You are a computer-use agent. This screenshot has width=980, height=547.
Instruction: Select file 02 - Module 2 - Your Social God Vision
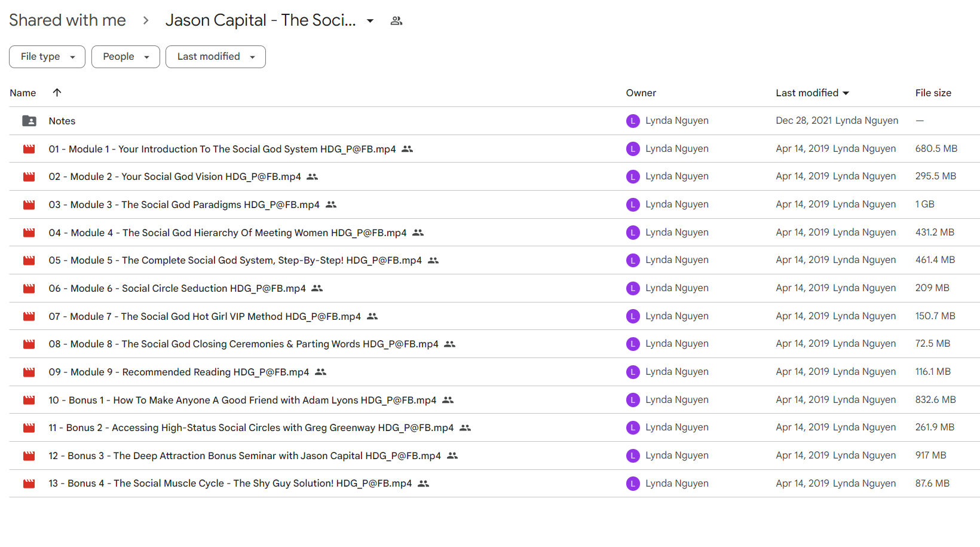coord(175,177)
